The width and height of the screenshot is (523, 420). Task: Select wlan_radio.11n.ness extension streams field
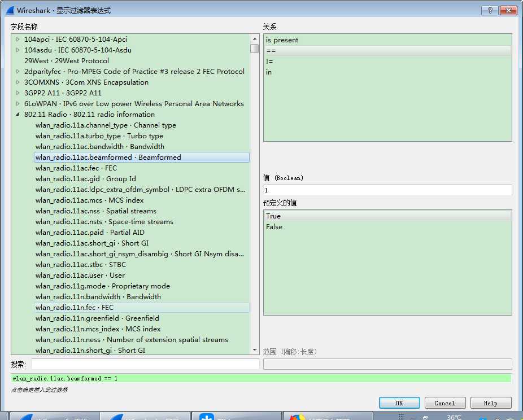[x=132, y=340]
